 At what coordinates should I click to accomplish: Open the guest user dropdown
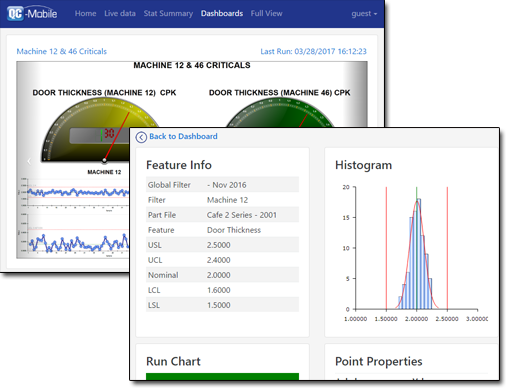[364, 14]
